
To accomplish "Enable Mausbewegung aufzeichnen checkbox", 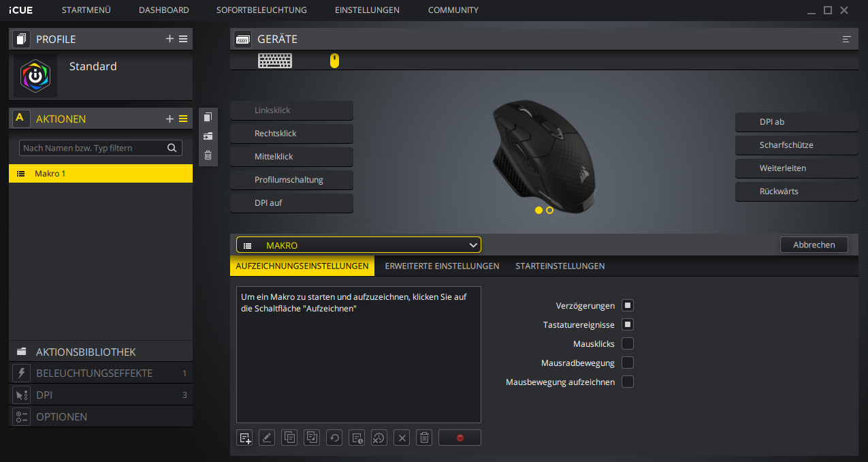I will coord(628,382).
